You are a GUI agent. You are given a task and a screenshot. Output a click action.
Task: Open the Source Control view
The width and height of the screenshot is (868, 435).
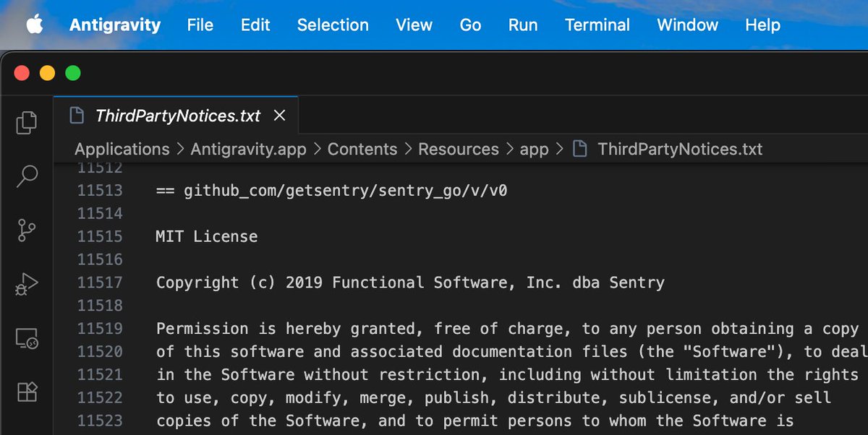click(x=27, y=231)
